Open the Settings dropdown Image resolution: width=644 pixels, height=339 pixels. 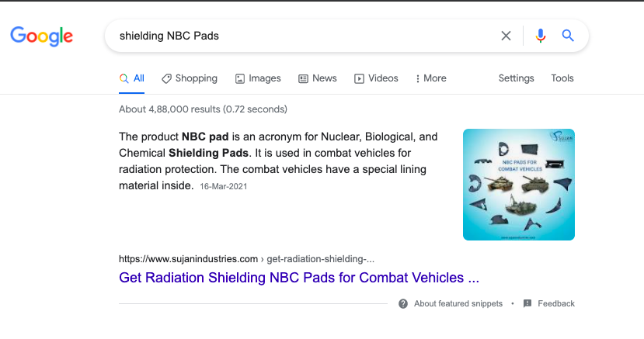516,78
